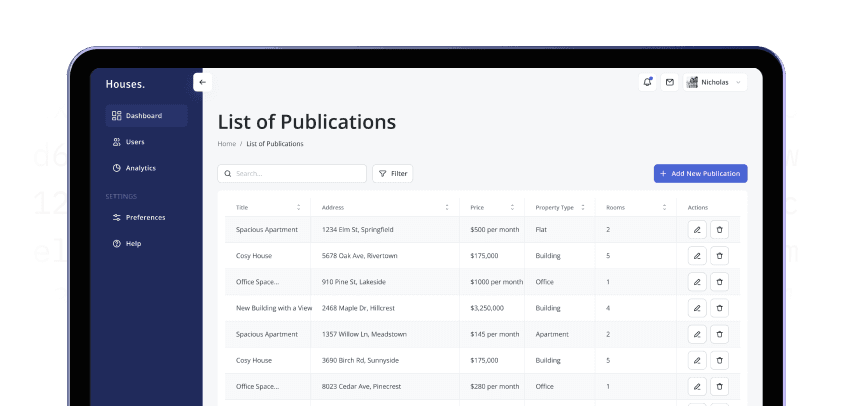
Task: Click the Houses. logo
Action: [125, 84]
